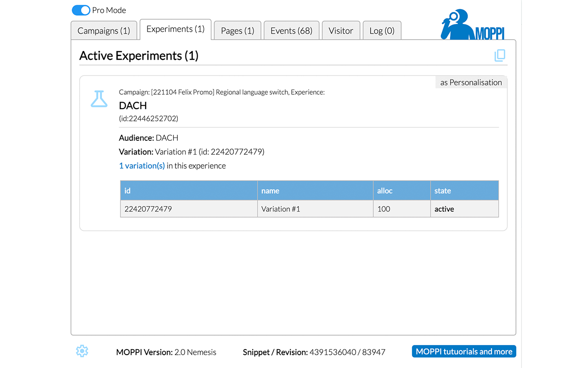Click the 1 variation(s) link
Image resolution: width=588 pixels, height=368 pixels.
[142, 166]
